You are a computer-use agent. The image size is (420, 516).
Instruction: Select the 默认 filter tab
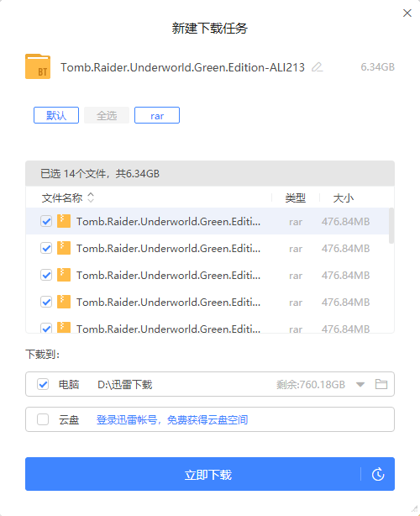56,115
